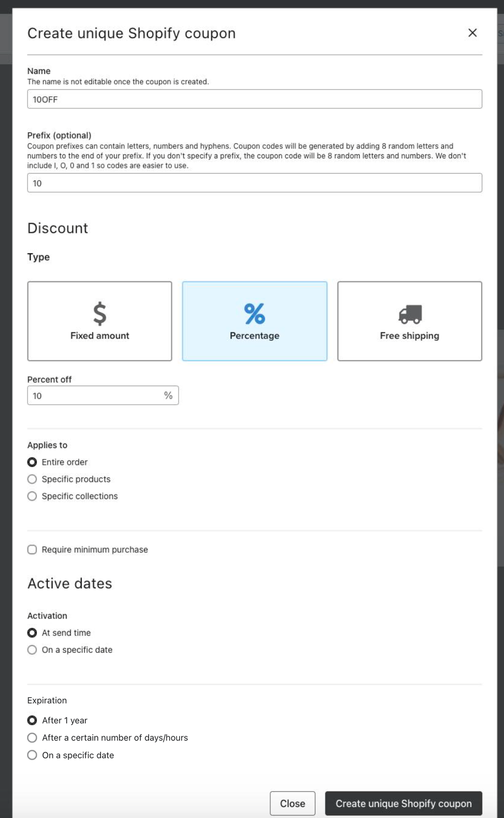Enable Require minimum purchase checkbox

click(32, 550)
